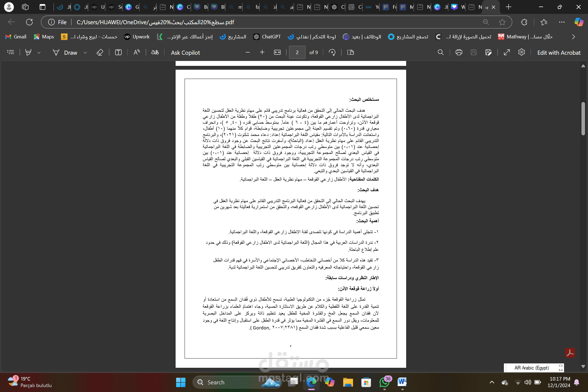The width and height of the screenshot is (588, 392).
Task: Print the PDF document
Action: (459, 52)
